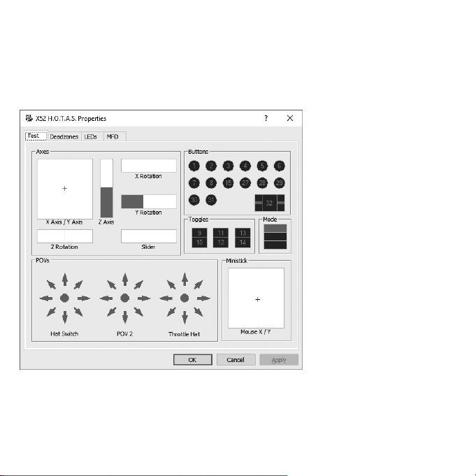The width and height of the screenshot is (476, 476).
Task: Click the Hat Switch label
Action: [x=64, y=333]
